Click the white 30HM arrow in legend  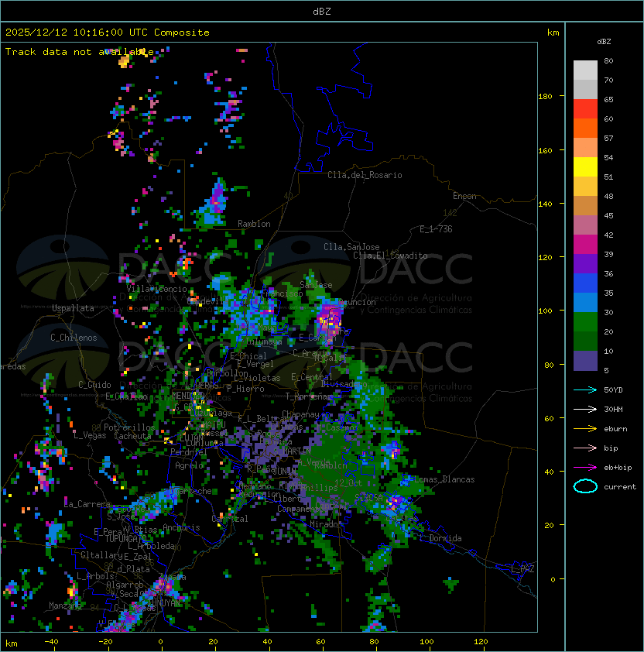(585, 409)
